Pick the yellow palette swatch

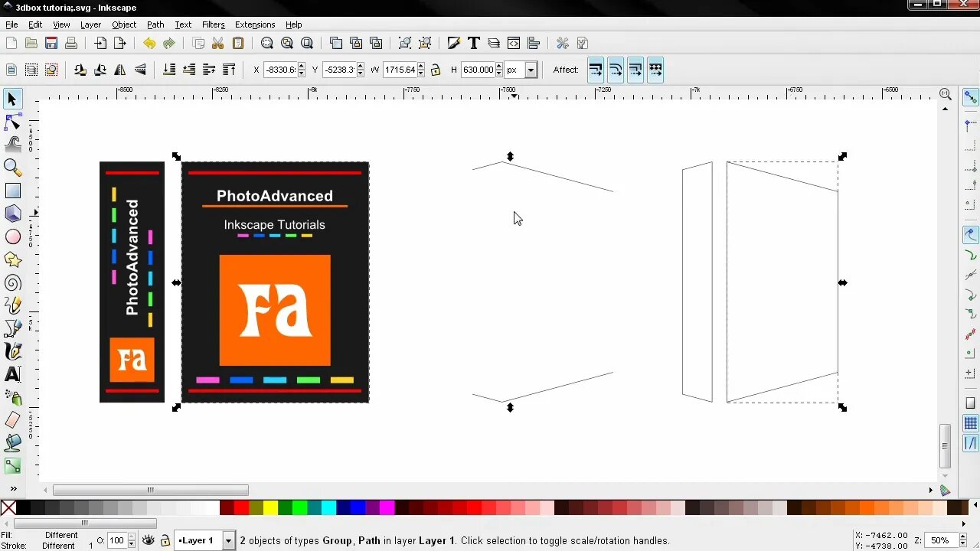pos(270,507)
